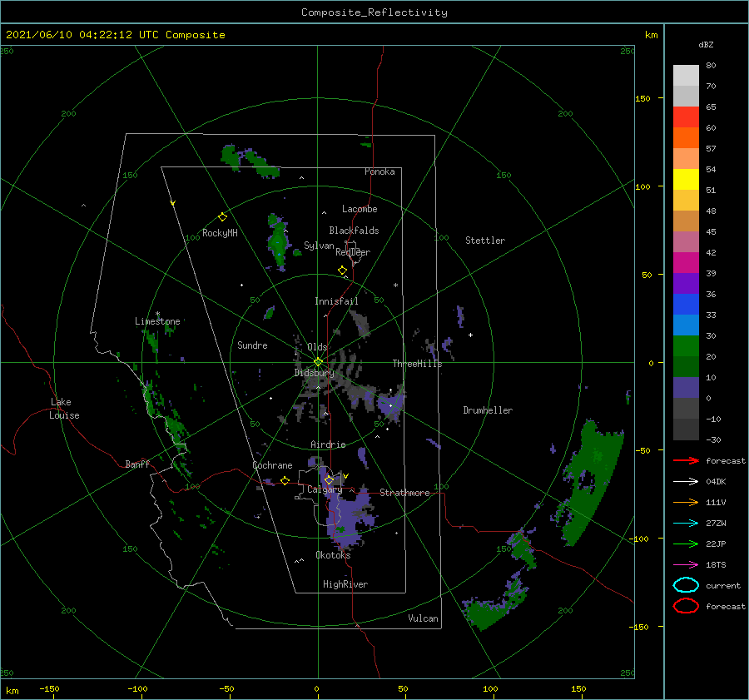Screen dimensions: 749x700
Task: Click the Sundre label
Action: [x=252, y=345]
